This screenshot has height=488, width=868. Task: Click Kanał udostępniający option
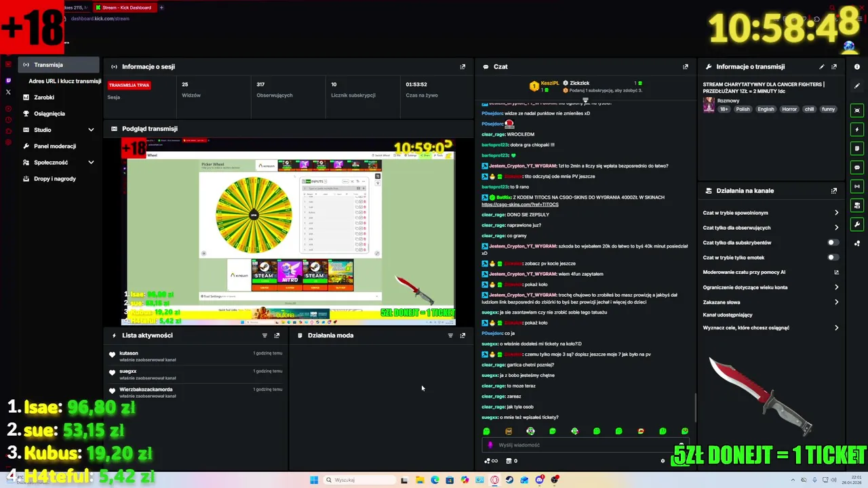728,315
